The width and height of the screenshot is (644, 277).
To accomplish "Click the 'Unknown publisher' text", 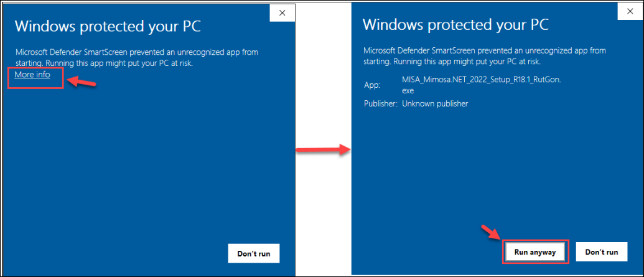I will tap(435, 104).
